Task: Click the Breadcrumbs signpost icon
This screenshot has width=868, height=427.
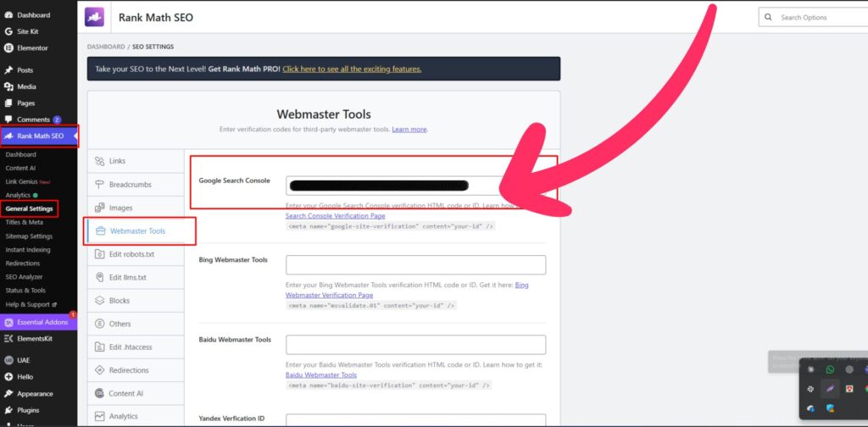Action: click(x=100, y=184)
